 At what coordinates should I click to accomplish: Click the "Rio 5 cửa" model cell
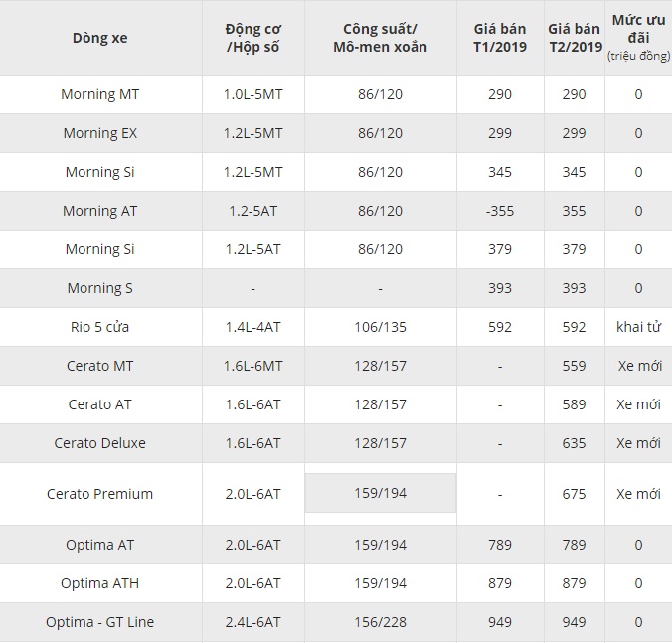point(100,327)
